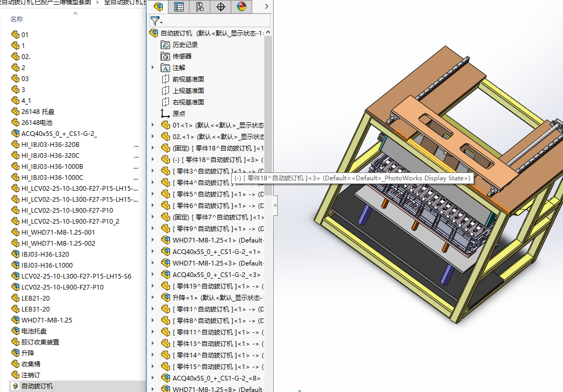Select file 01 in the explorer list

(x=20, y=34)
